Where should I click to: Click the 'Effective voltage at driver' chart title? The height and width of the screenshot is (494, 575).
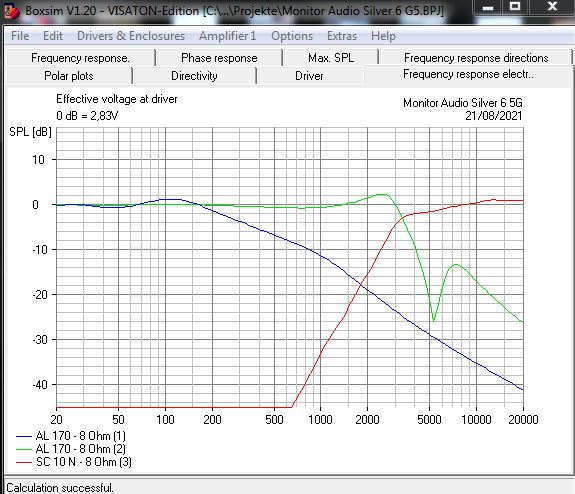(x=117, y=99)
